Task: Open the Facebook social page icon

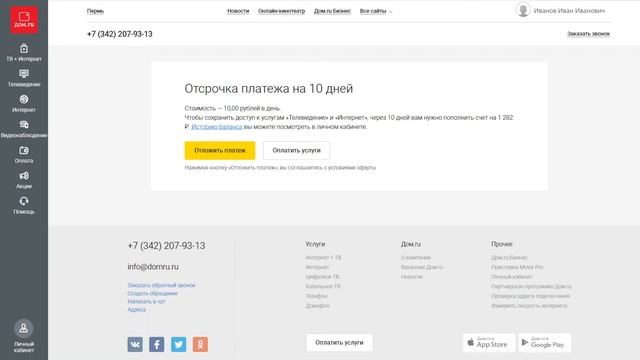Action: [x=157, y=344]
